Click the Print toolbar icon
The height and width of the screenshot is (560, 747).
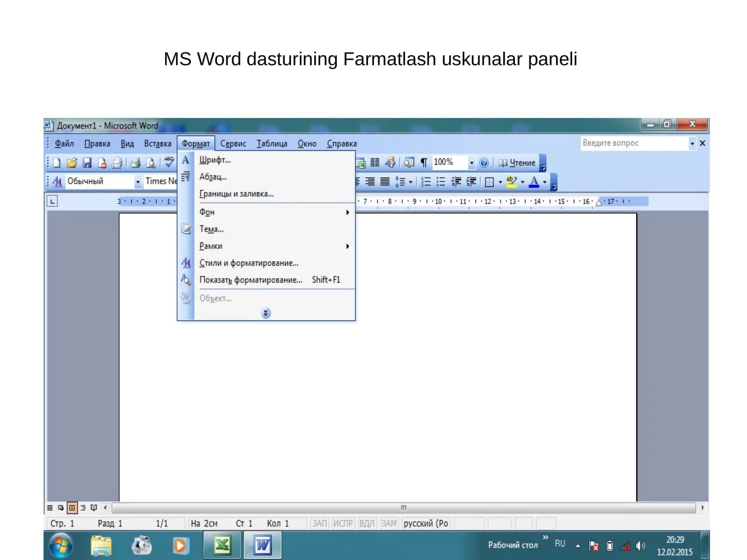tap(135, 162)
